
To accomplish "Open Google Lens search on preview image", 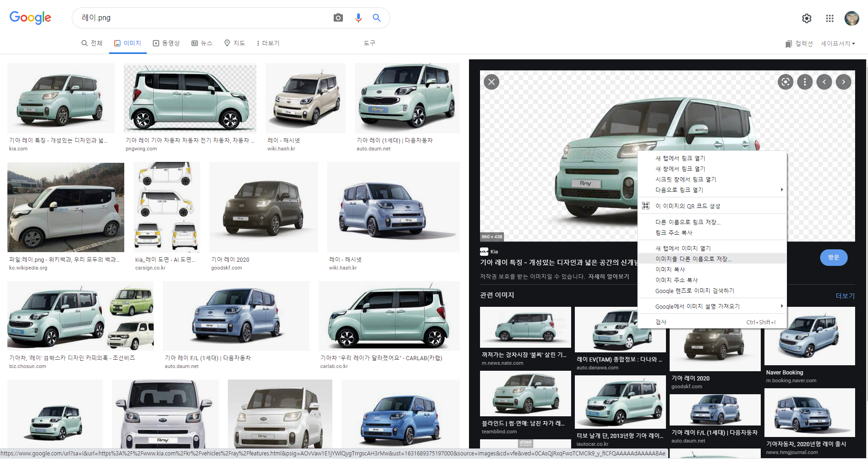I will coord(786,82).
